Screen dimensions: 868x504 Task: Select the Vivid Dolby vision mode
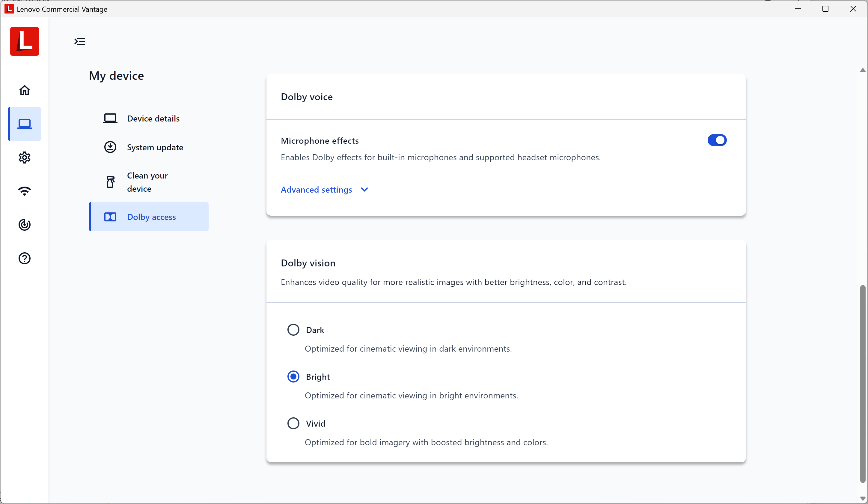pyautogui.click(x=293, y=423)
